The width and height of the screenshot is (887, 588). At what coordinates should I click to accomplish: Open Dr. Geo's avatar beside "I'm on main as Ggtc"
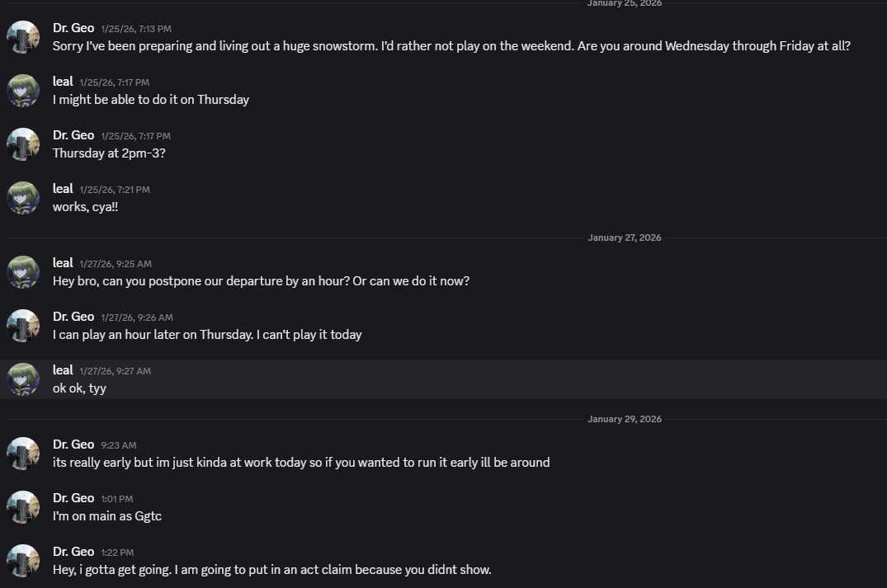(23, 507)
